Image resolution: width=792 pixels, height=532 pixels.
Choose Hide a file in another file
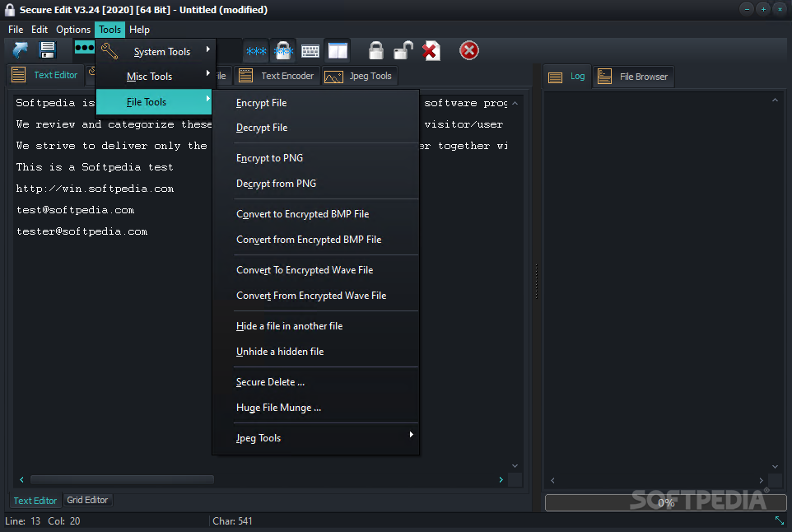click(316, 326)
